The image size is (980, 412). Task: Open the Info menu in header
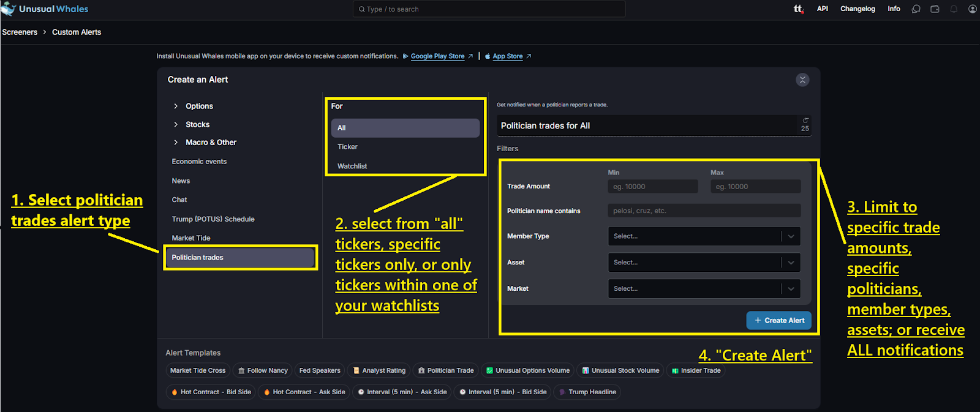(x=894, y=9)
